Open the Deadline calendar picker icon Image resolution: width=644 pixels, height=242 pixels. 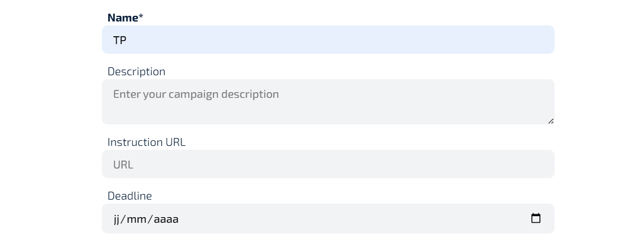pyautogui.click(x=536, y=218)
